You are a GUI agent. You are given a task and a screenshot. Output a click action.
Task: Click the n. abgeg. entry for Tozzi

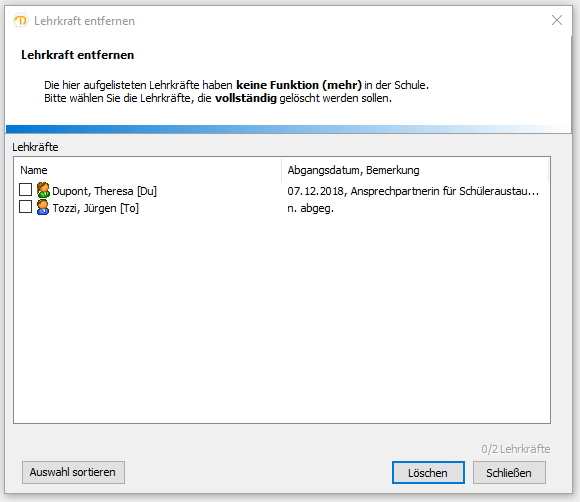(310, 208)
